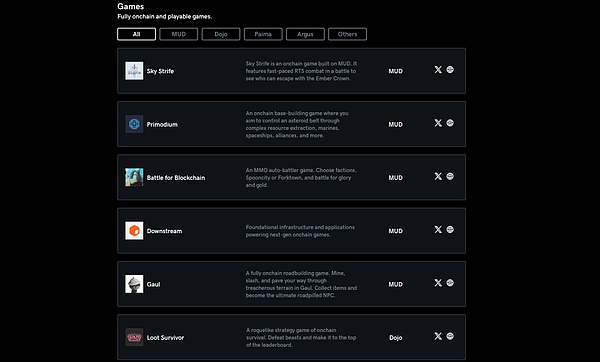Open Primodium's website globe icon
This screenshot has height=362, width=600.
coord(450,123)
